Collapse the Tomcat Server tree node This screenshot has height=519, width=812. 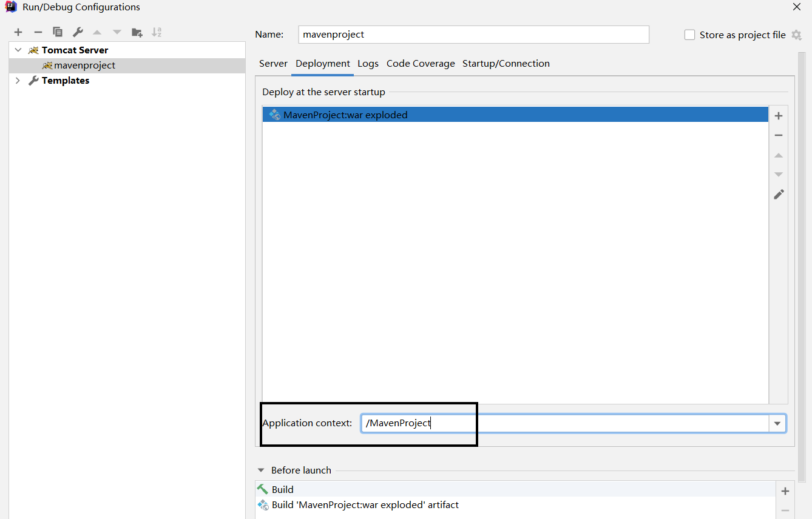pyautogui.click(x=18, y=49)
